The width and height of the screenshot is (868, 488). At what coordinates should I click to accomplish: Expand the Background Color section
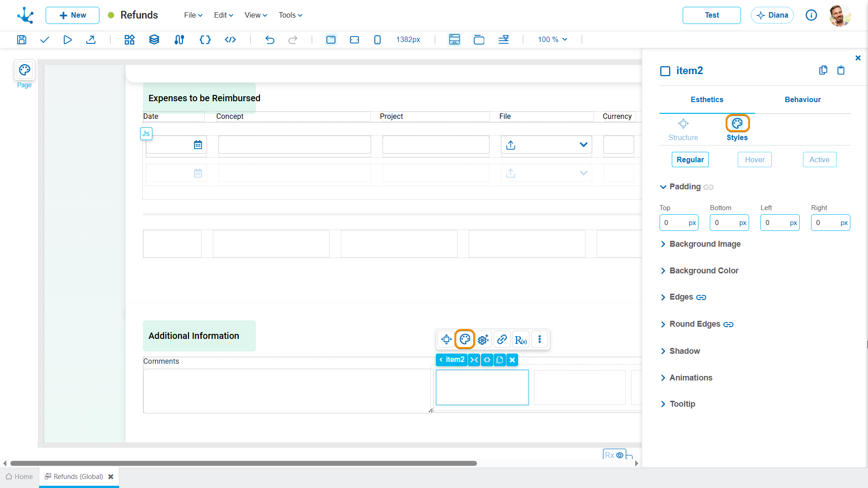click(699, 271)
